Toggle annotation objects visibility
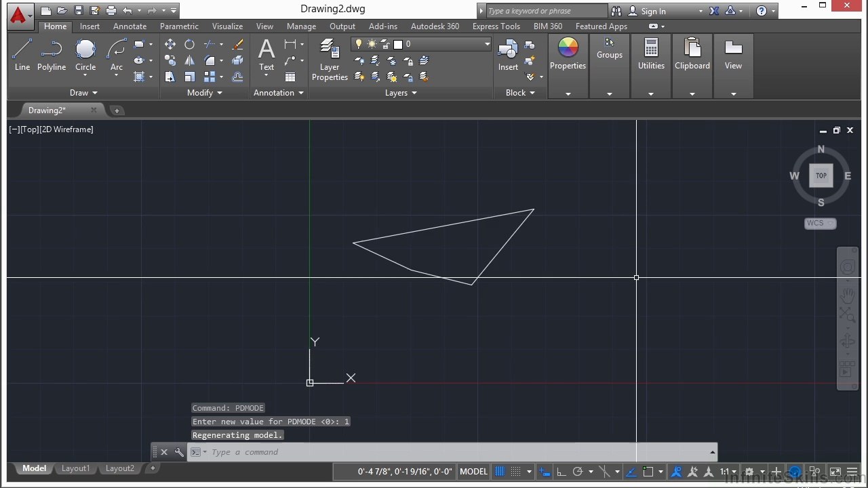Image resolution: width=868 pixels, height=488 pixels. (676, 472)
